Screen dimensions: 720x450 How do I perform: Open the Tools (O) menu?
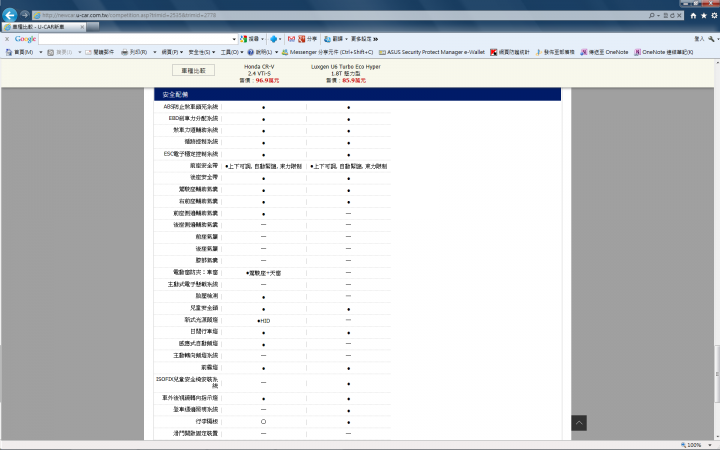point(232,52)
